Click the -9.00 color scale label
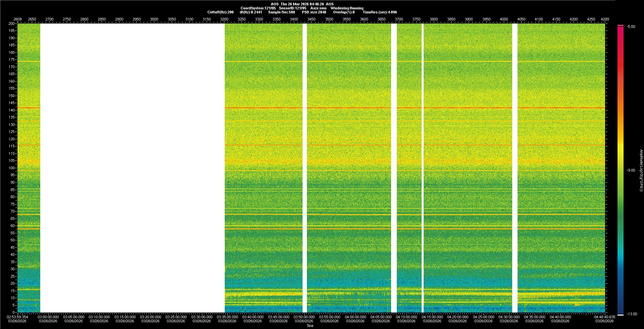 point(631,170)
